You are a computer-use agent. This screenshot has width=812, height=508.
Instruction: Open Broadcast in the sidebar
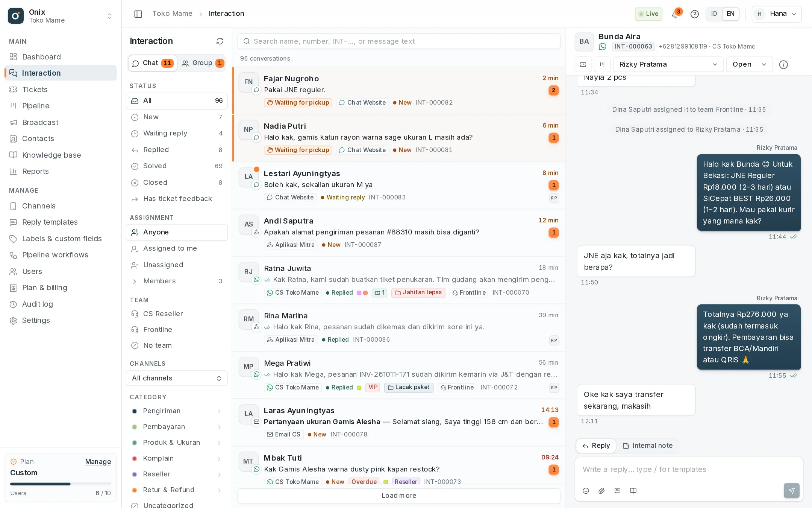click(x=61, y=122)
